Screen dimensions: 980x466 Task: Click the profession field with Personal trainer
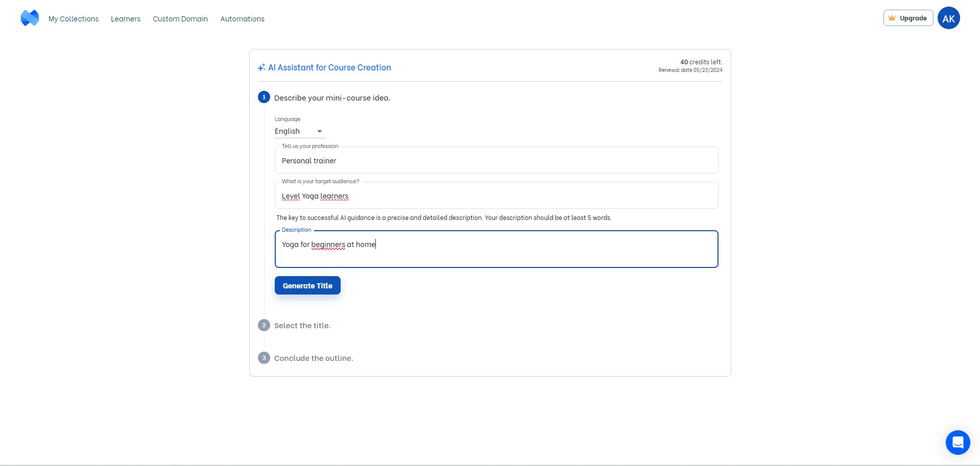[x=496, y=160]
